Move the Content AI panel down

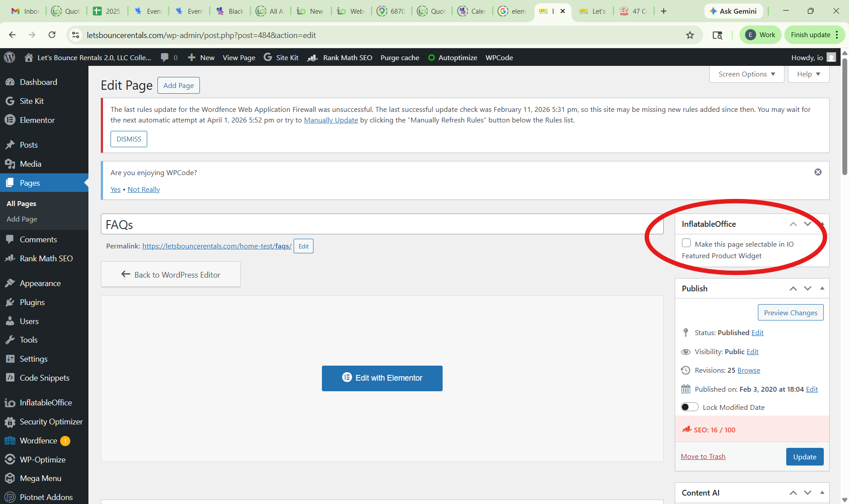807,493
